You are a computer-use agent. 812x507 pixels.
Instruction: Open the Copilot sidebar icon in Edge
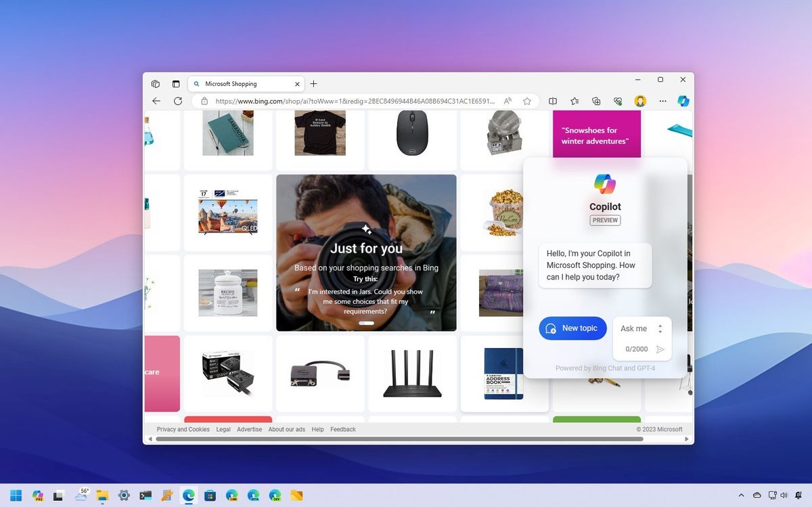[x=683, y=101]
